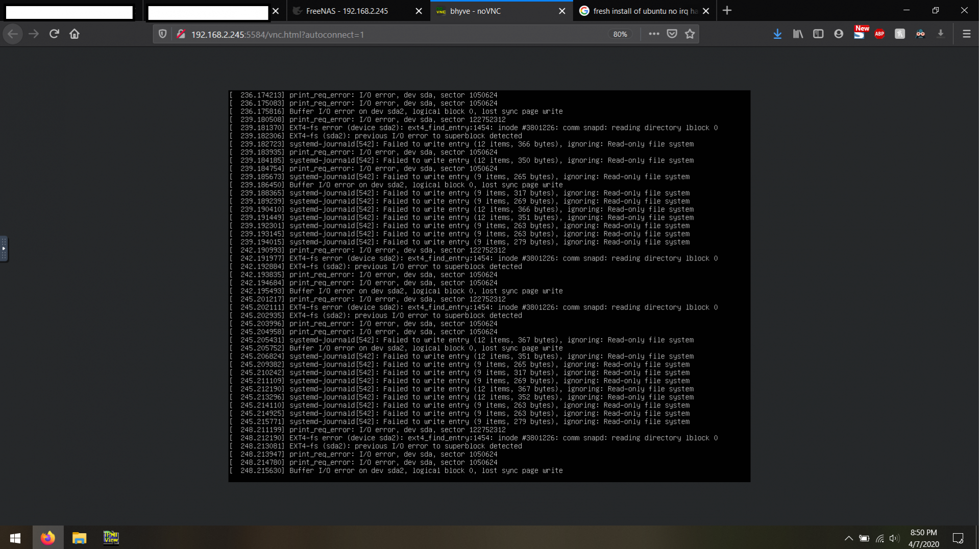
Task: Open the clock and calendar flyout
Action: 924,538
